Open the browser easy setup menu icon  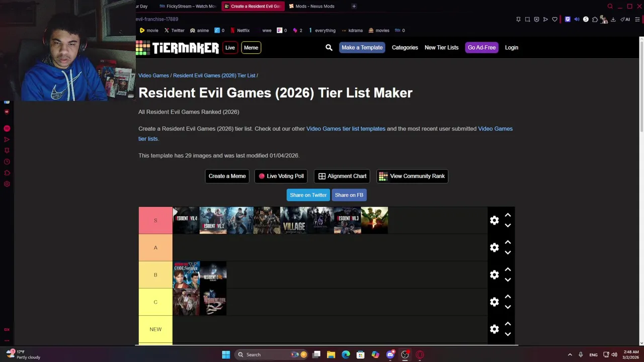coord(637,19)
